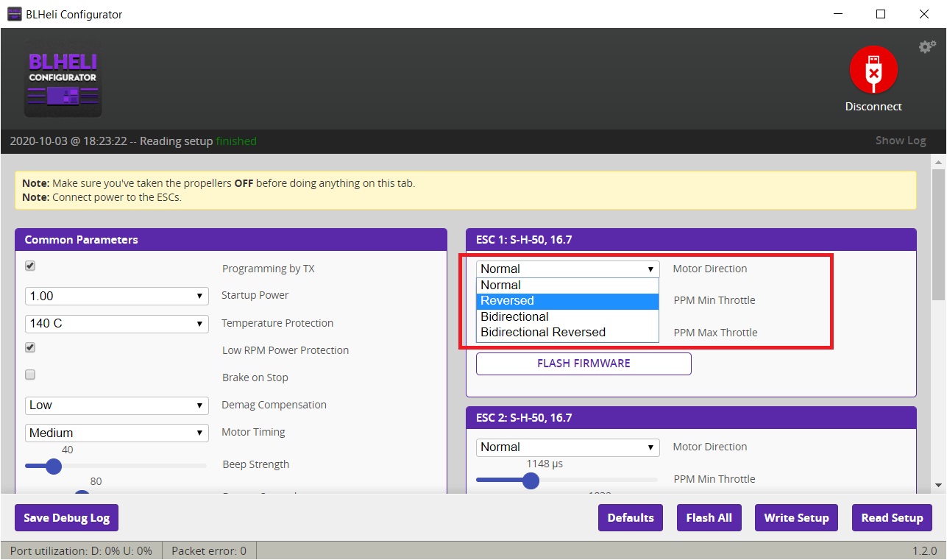Open ESC 2 Motor Direction dropdown
947x560 pixels.
(567, 447)
